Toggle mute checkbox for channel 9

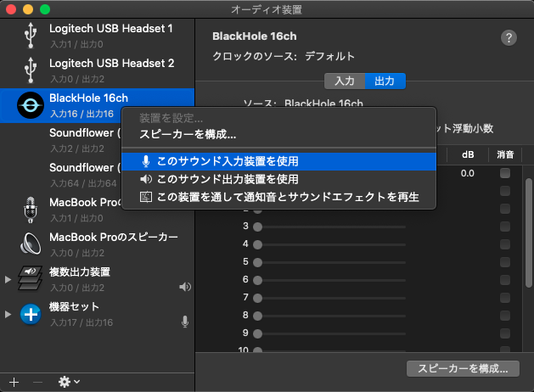505,333
